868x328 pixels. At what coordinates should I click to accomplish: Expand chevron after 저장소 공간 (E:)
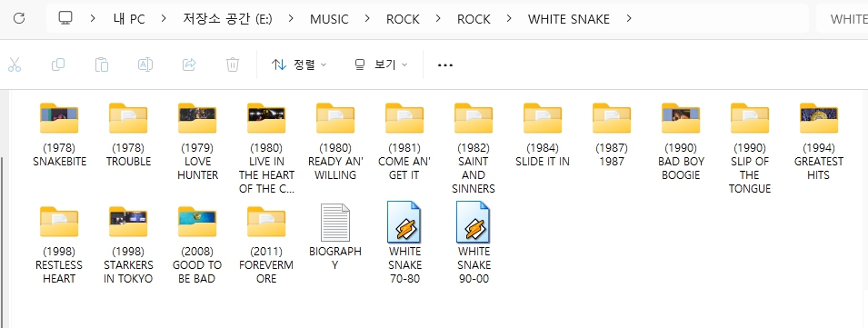coord(291,19)
